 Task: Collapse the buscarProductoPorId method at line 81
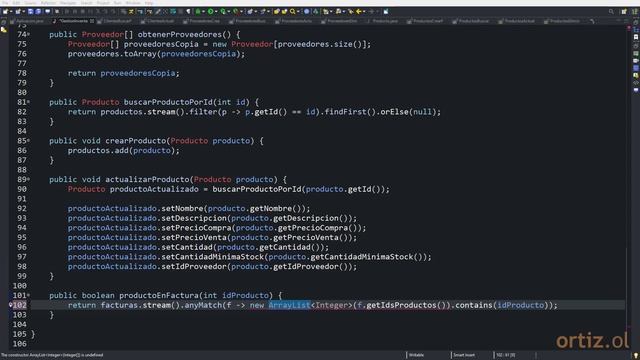[29, 102]
